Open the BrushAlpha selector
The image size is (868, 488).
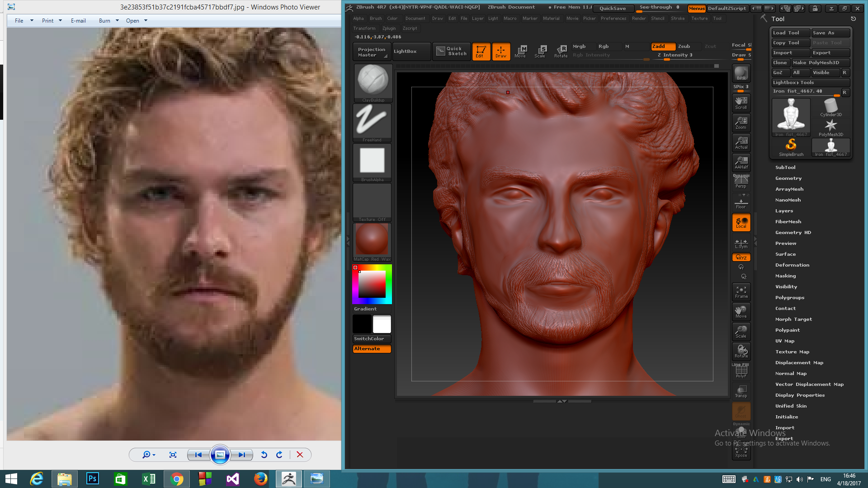tap(372, 163)
